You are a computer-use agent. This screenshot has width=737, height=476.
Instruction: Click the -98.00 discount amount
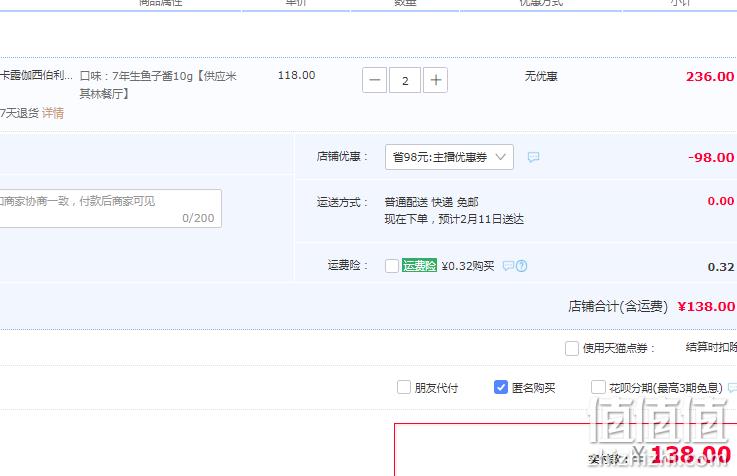pos(711,157)
